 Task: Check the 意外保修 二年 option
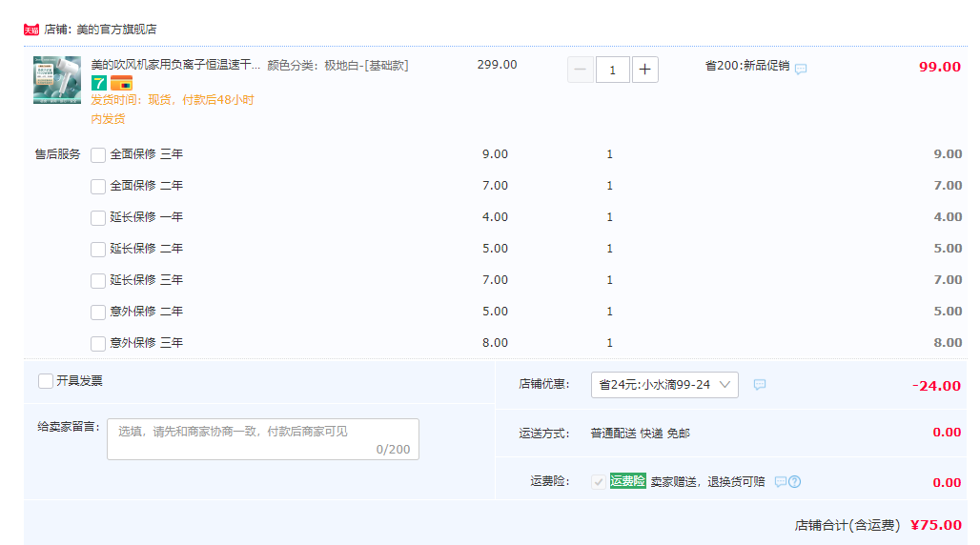[x=98, y=312]
